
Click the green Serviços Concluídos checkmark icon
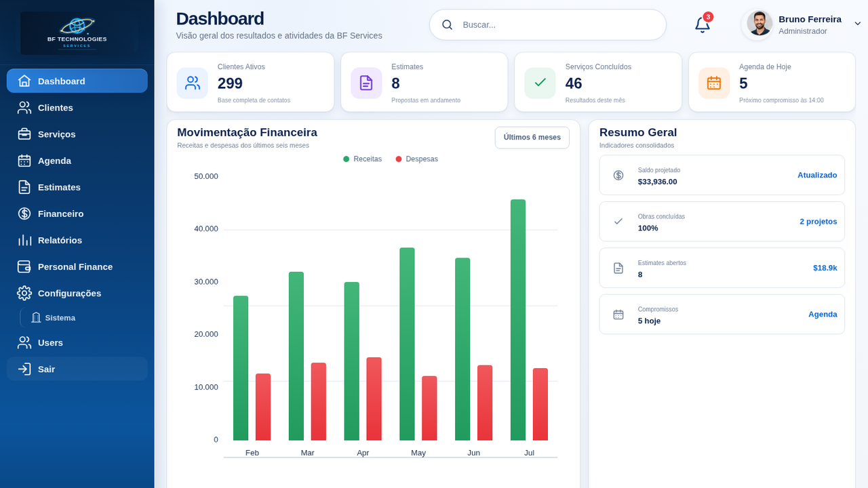point(540,83)
